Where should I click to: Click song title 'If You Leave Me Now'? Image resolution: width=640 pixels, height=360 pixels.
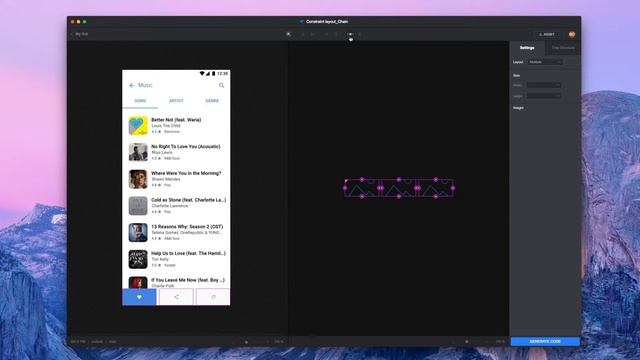click(188, 280)
